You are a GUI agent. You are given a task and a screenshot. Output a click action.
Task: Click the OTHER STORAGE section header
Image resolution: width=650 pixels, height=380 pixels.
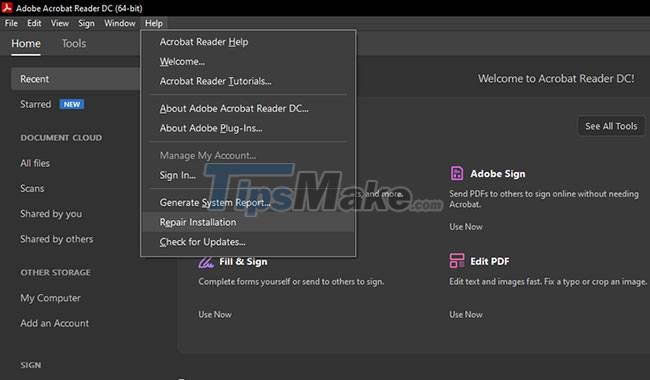point(55,272)
